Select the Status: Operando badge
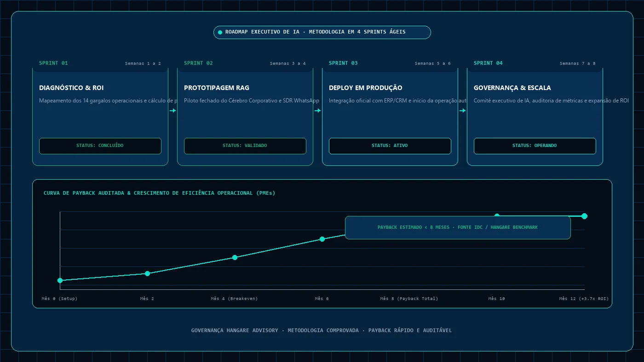 535,146
